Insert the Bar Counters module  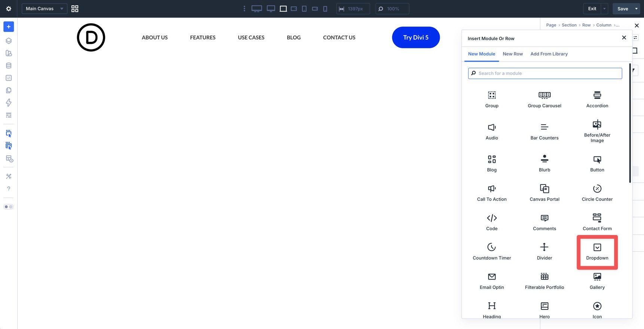(x=545, y=131)
